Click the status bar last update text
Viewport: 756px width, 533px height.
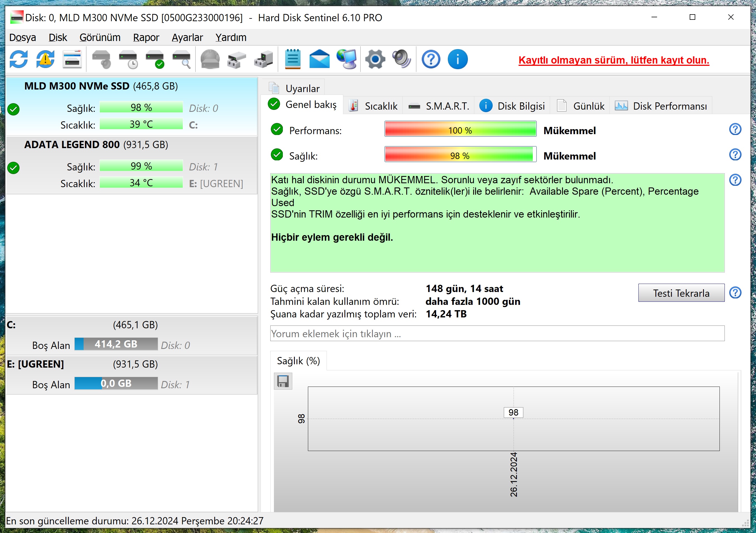point(135,521)
